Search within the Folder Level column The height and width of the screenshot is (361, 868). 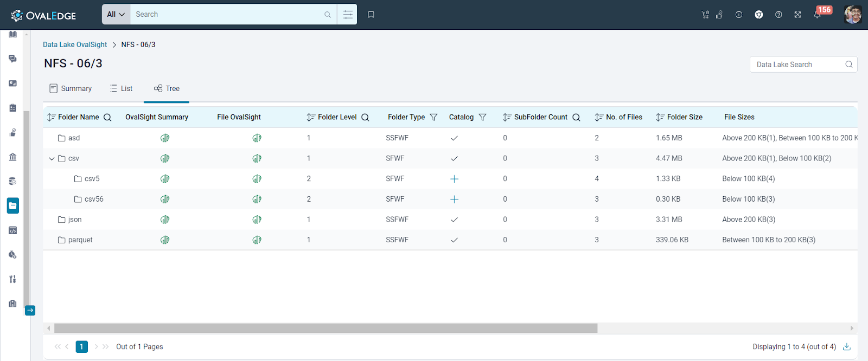tap(365, 117)
